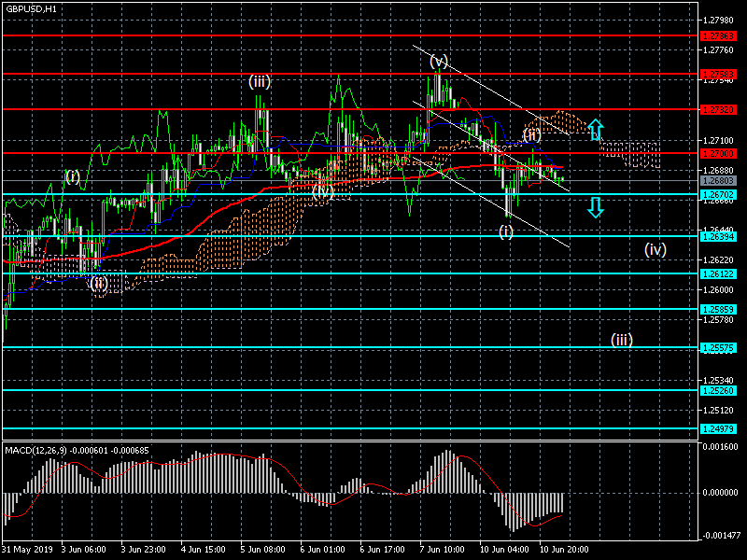Select the cyan 1.26122 level label

point(718,273)
